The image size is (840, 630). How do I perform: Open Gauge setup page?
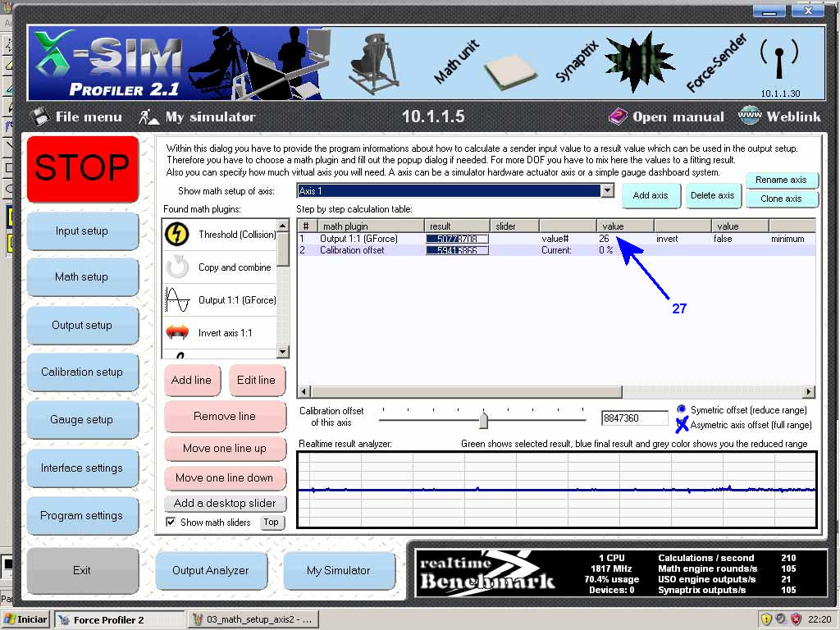(82, 419)
